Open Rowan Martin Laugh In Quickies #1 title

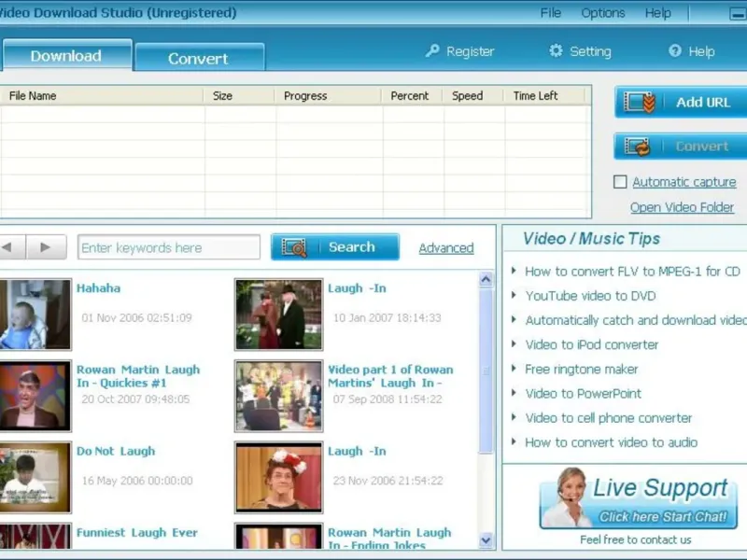tap(138, 376)
